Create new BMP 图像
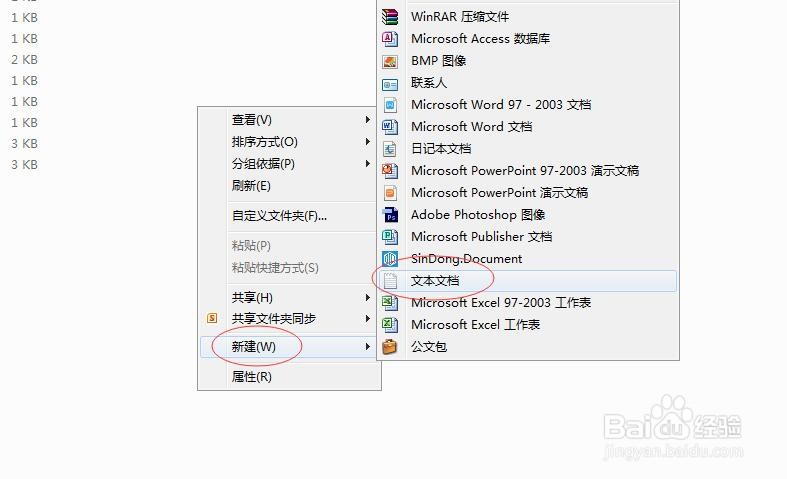This screenshot has width=787, height=479. point(528,61)
